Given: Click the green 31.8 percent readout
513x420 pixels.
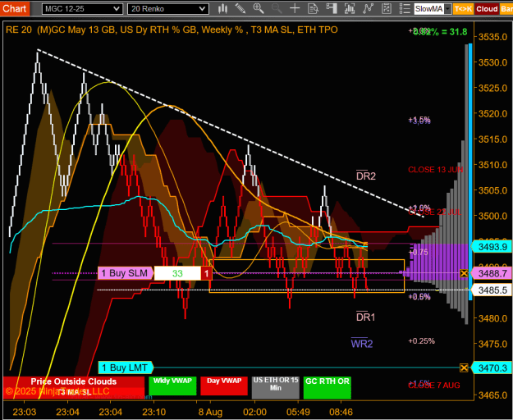Looking at the screenshot, I should (x=440, y=32).
